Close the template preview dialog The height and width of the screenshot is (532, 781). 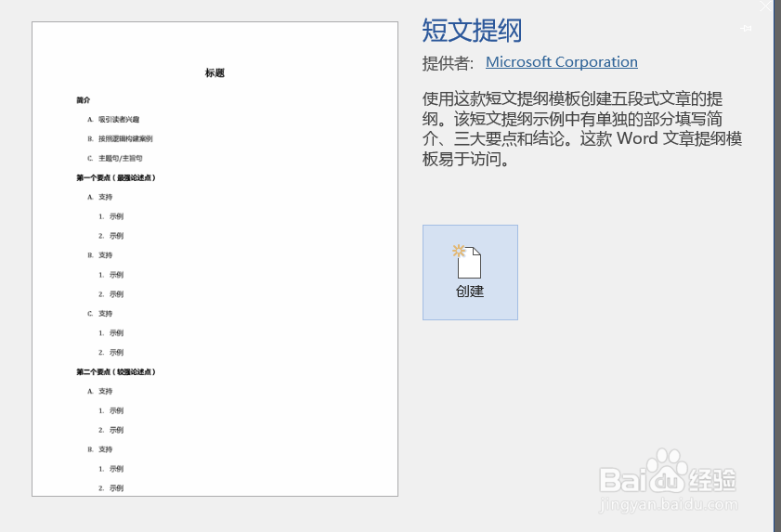[x=766, y=6]
